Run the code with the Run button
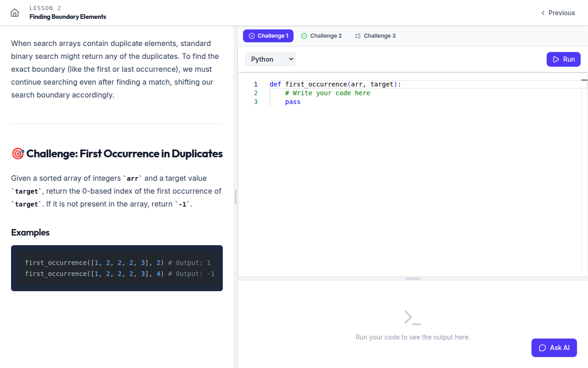This screenshot has height=368, width=588. point(564,59)
